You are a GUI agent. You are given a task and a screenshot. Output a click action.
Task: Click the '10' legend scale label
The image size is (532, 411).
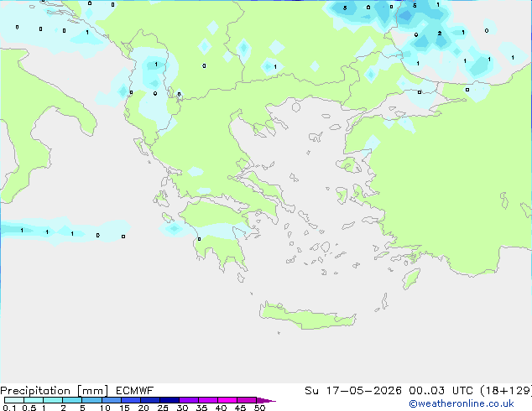coord(105,408)
